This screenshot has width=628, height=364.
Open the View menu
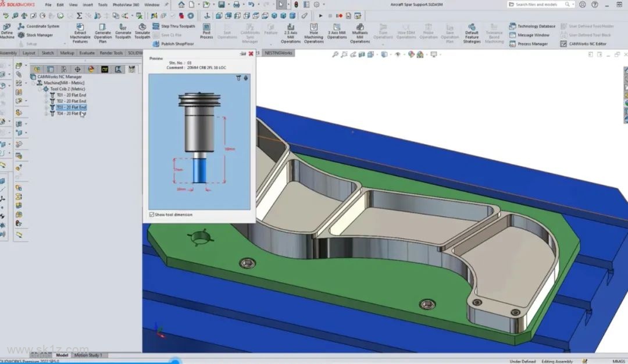[73, 5]
